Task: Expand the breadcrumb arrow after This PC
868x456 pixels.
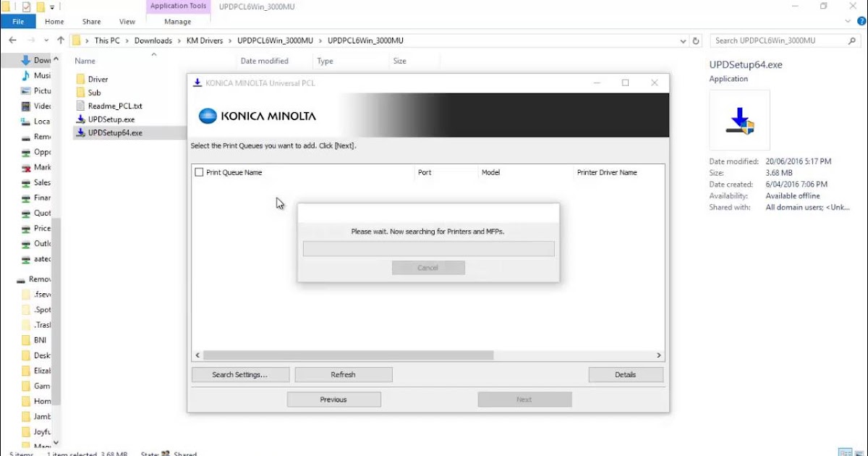Action: coord(127,41)
